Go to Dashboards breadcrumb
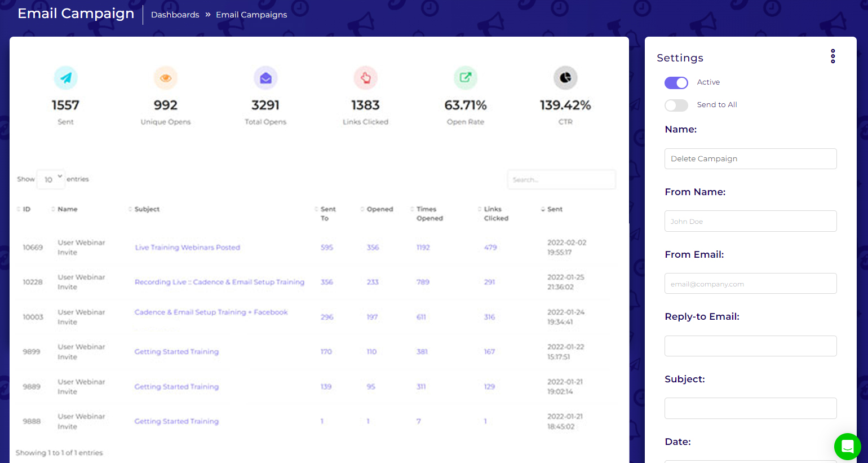Screen dimensions: 868x463 (175, 15)
